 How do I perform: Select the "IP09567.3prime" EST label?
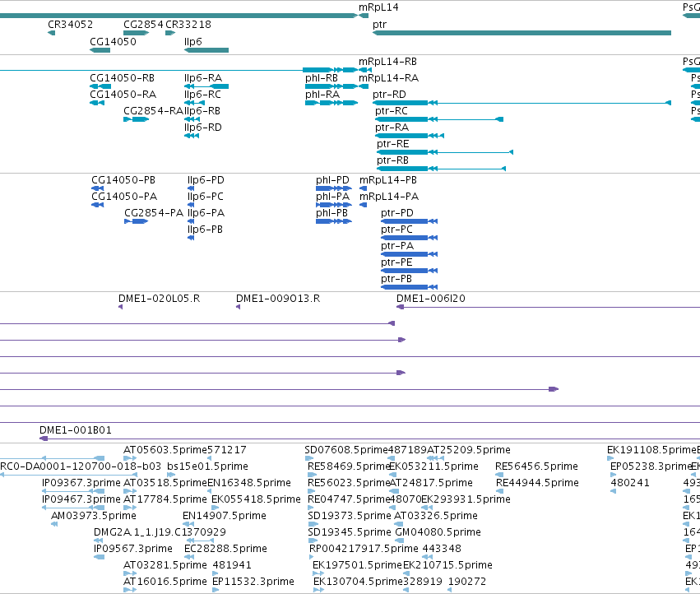tap(133, 549)
